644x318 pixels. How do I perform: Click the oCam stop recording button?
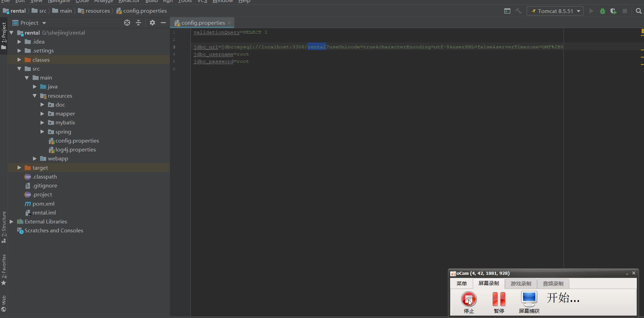[469, 299]
